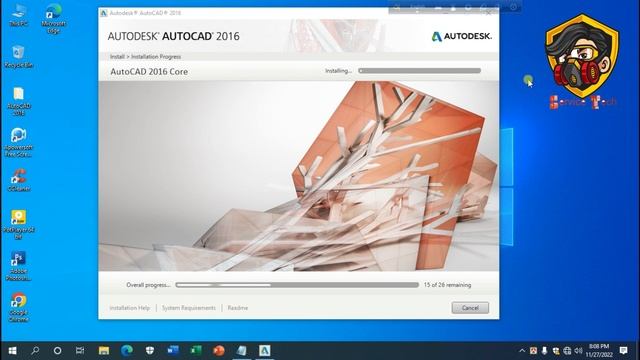Click the AutoCAD 2016 splash artwork

point(298,176)
